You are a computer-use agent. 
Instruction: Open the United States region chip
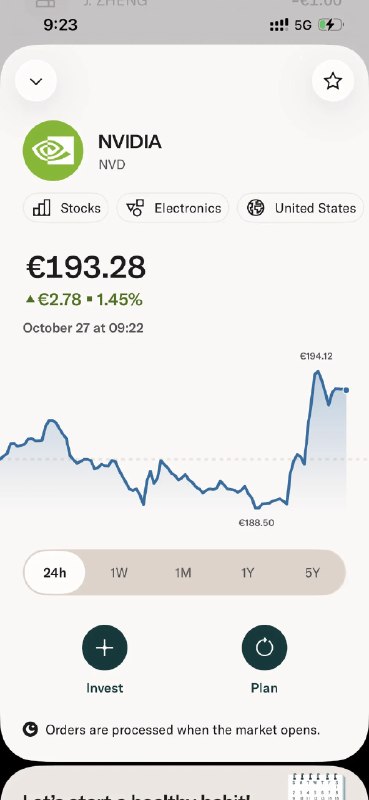point(302,208)
